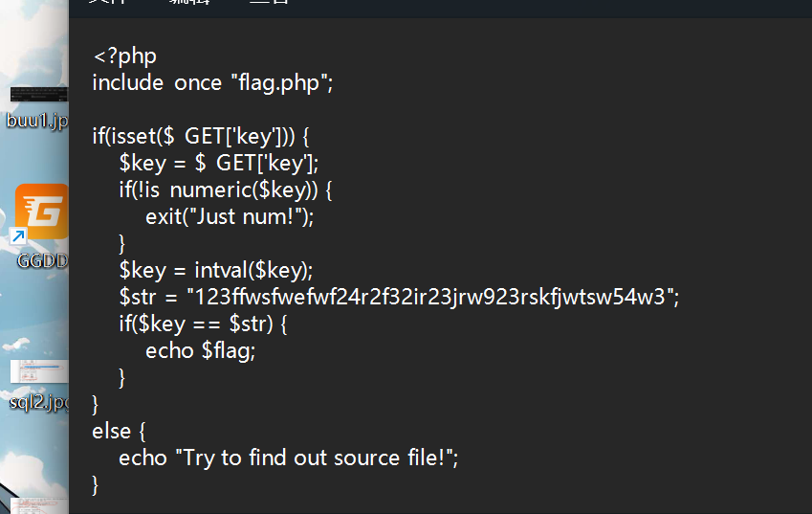This screenshot has height=514, width=812.
Task: Select the buu1.jpg desktop file thumbnail
Action: [38, 95]
